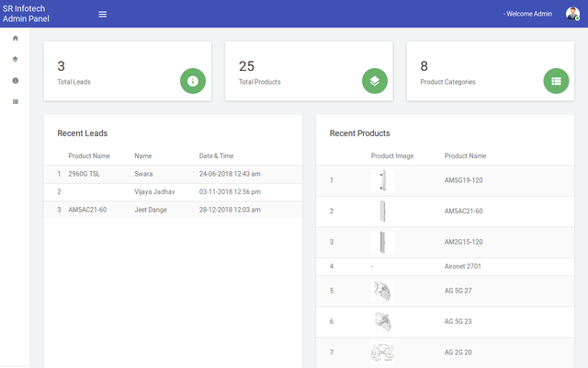
Task: Open the AG 5G 23 product thumbnail
Action: (382, 321)
